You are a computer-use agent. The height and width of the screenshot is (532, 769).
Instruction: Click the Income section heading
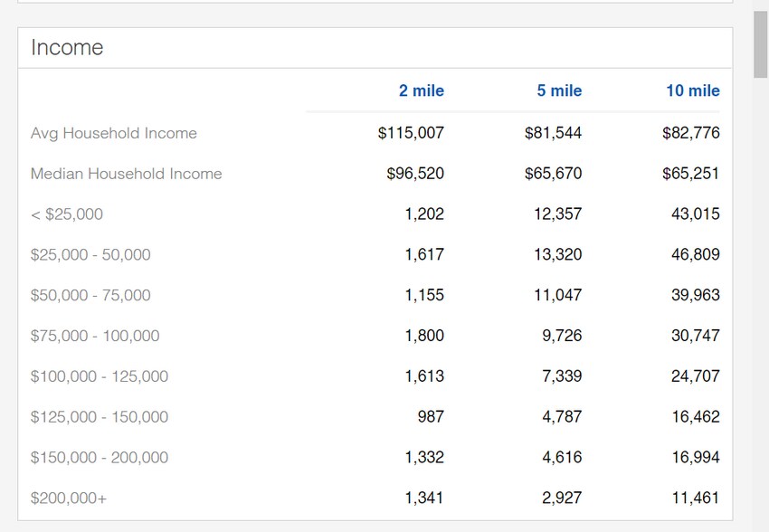point(67,48)
